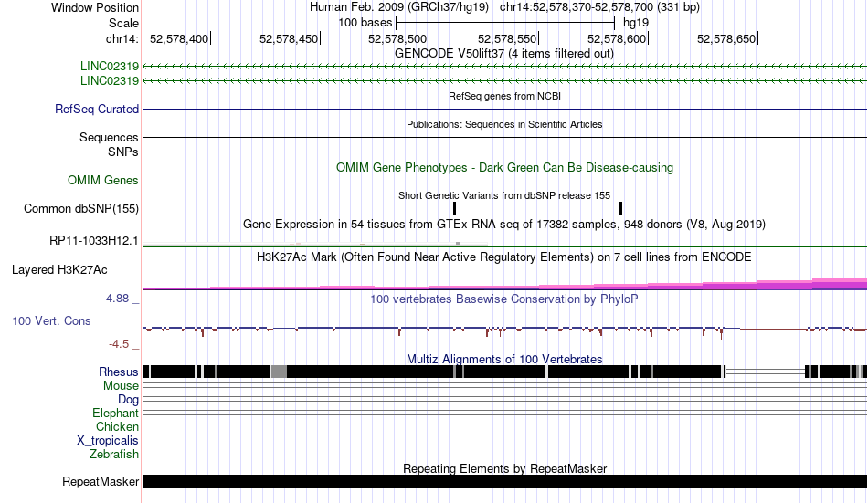The height and width of the screenshot is (503, 868).
Task: Click the Chicken species label
Action: (x=117, y=426)
